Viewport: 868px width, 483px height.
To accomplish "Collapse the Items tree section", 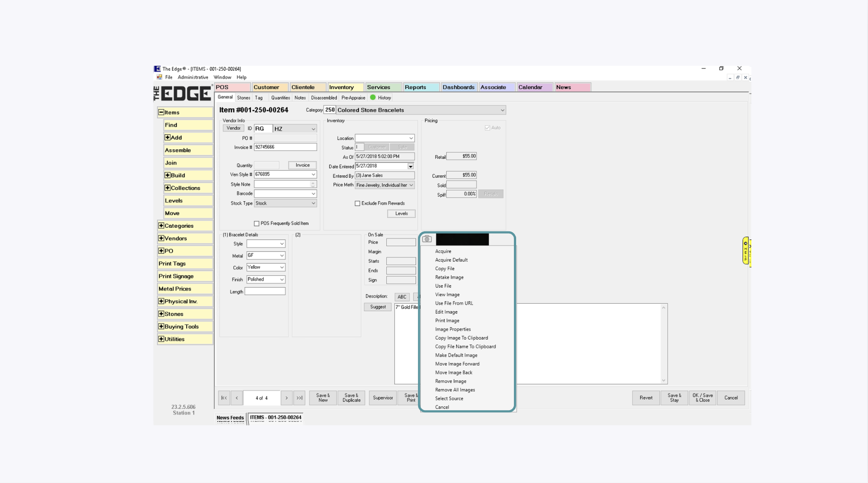I will pyautogui.click(x=161, y=112).
